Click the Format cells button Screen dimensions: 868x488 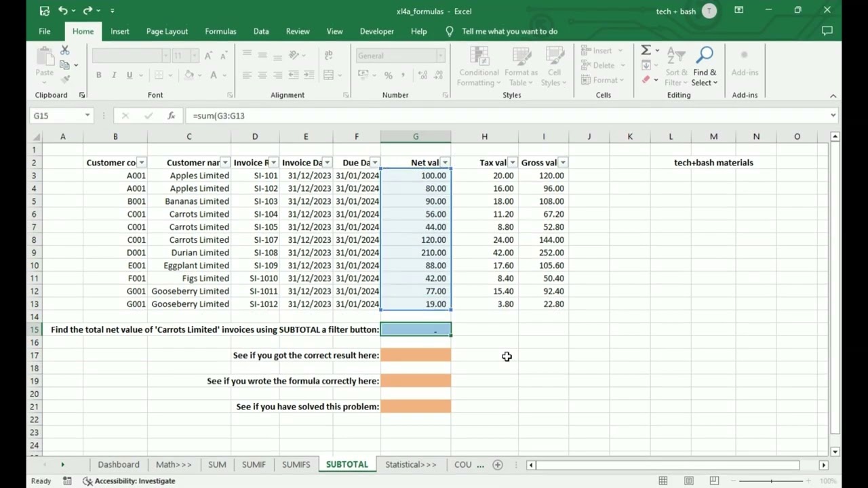(604, 80)
